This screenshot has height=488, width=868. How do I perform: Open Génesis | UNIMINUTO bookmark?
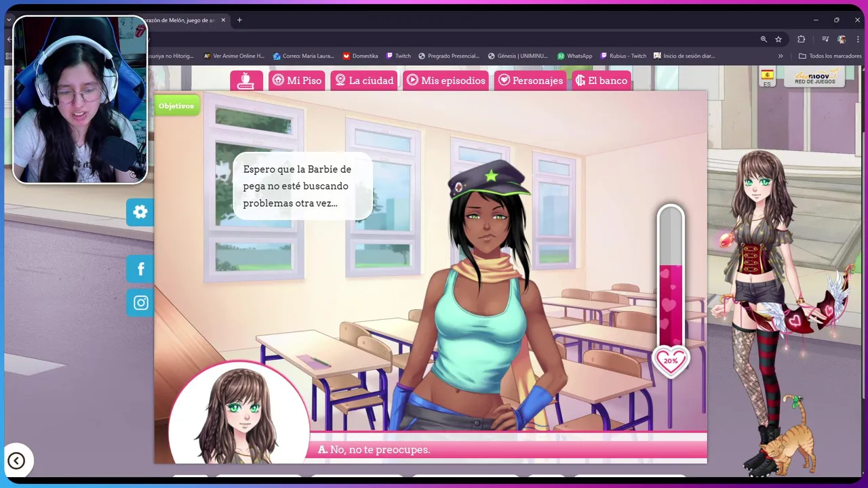pyautogui.click(x=518, y=56)
